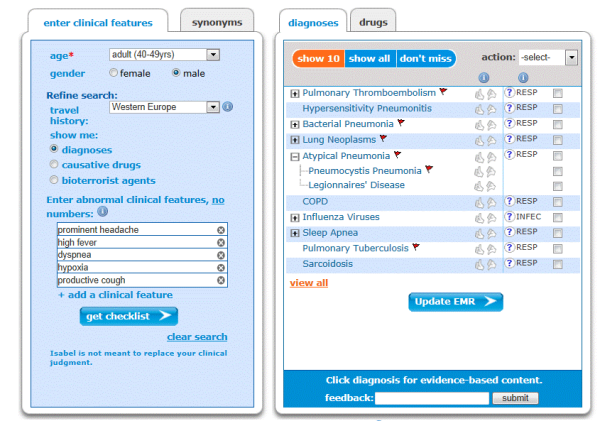Collapse the Atypical Pneumonia tree node

coord(295,157)
